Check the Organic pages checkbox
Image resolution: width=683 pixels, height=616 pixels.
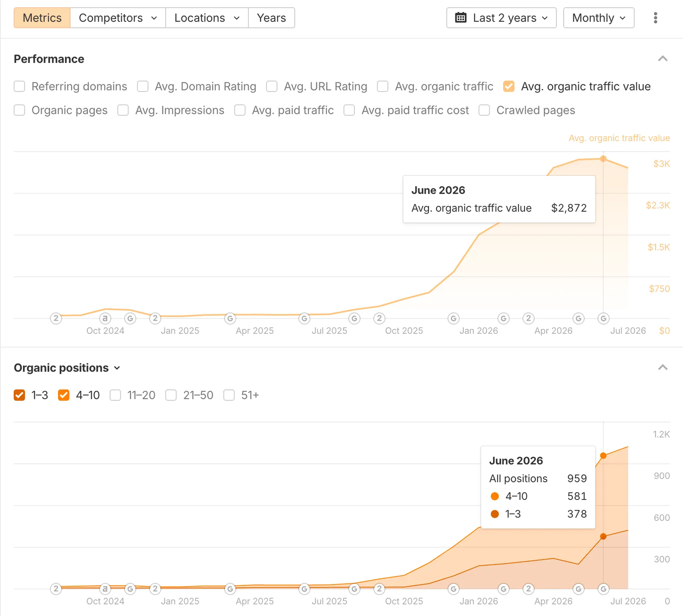pyautogui.click(x=19, y=110)
